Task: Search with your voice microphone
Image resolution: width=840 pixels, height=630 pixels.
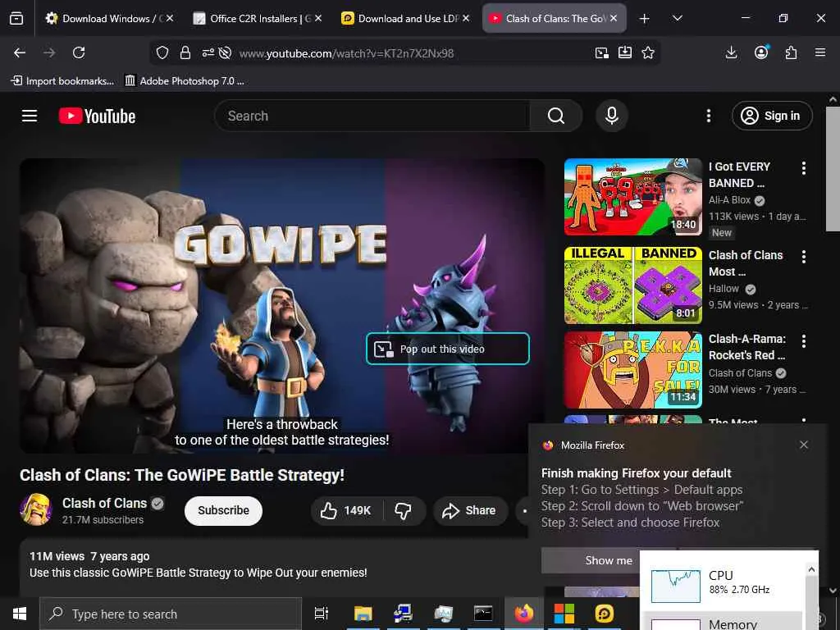Action: (612, 116)
